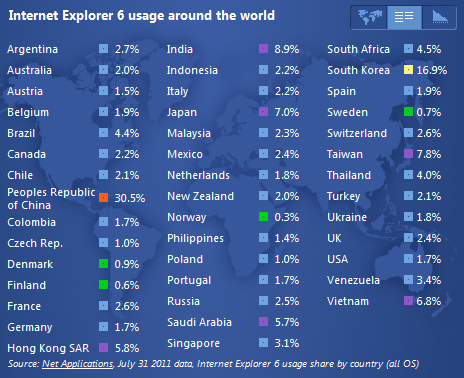Screen dimensions: 464x378
Task: Select the Russia country label
Action: tap(183, 301)
